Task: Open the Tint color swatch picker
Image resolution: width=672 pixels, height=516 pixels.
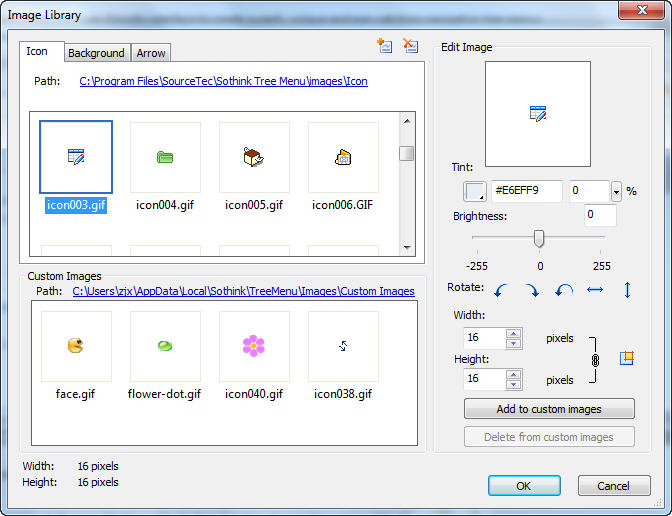Action: pyautogui.click(x=475, y=191)
